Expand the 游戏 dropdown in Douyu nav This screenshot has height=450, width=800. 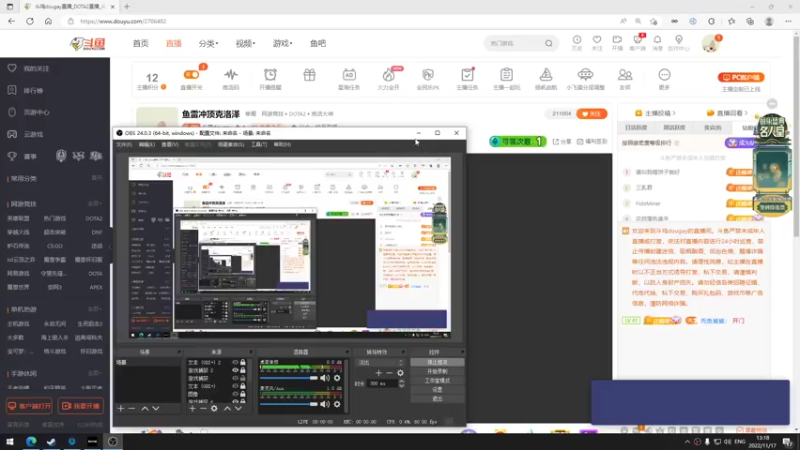pyautogui.click(x=282, y=43)
